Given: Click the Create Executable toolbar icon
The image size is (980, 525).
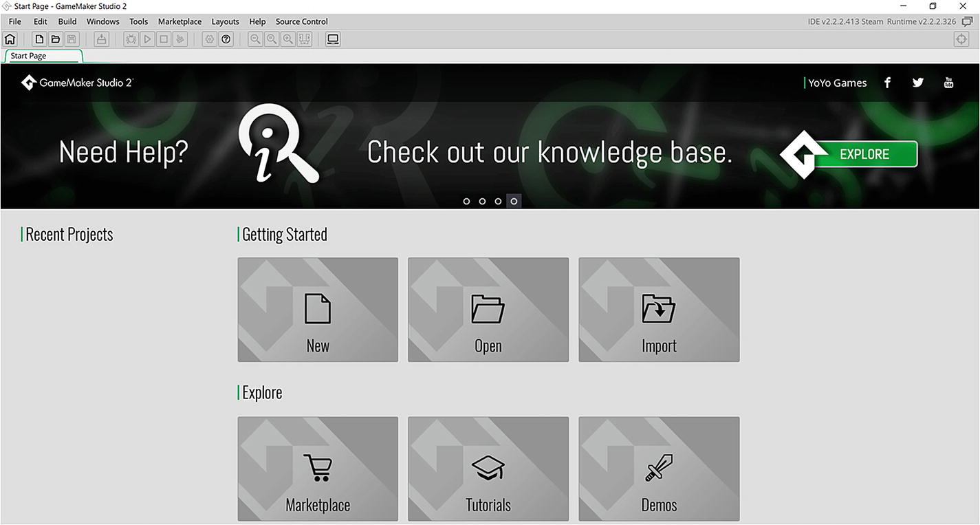Looking at the screenshot, I should coord(102,39).
